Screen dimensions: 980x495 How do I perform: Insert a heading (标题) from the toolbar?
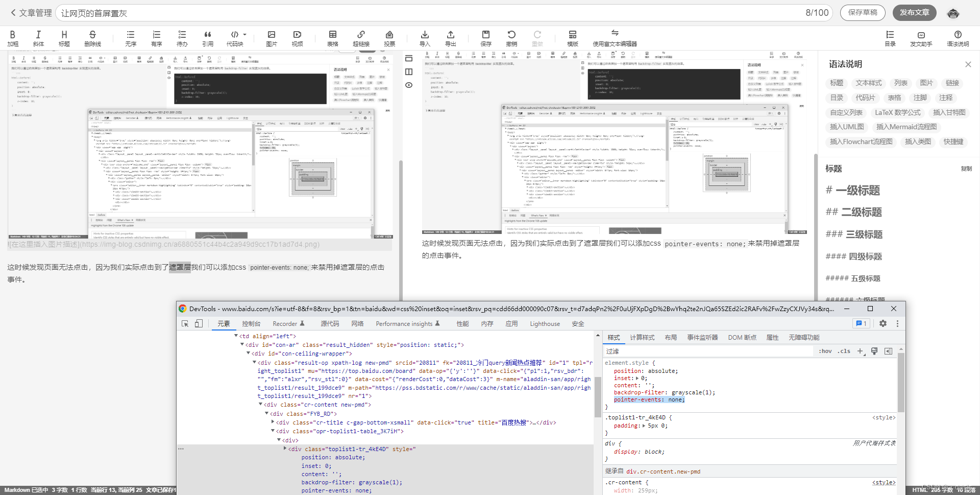[x=64, y=38]
